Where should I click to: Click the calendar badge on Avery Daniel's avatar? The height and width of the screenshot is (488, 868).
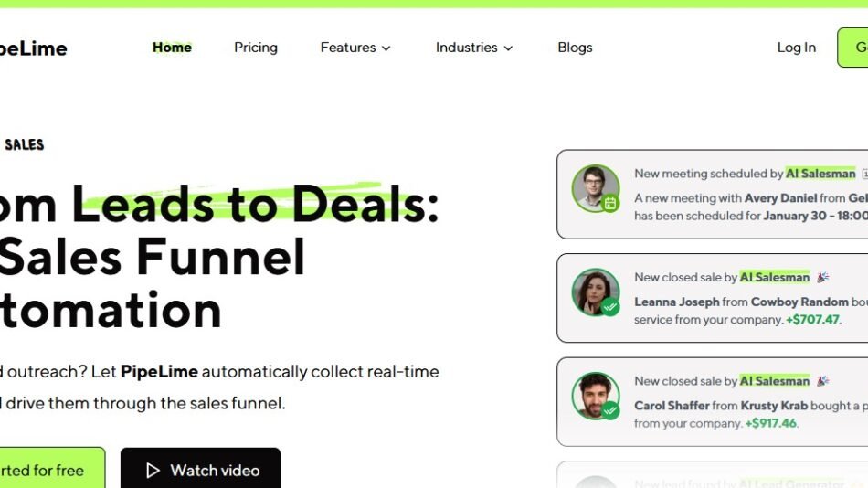click(610, 203)
